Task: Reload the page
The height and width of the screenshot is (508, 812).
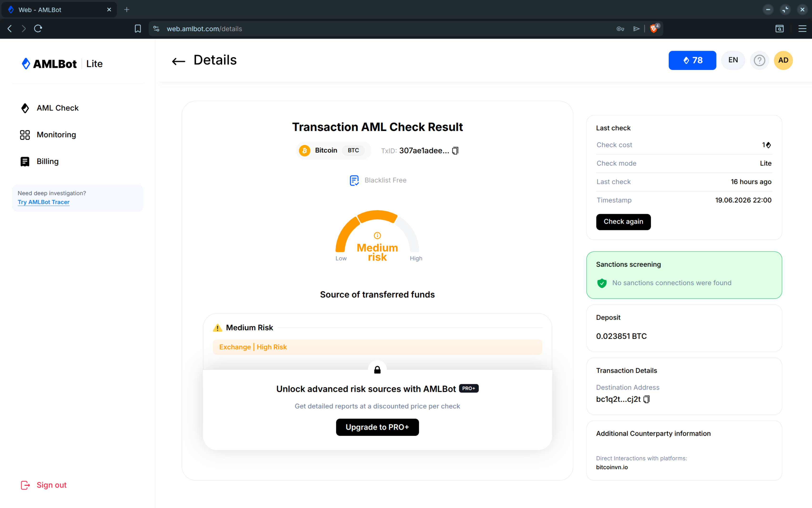Action: coord(38,29)
